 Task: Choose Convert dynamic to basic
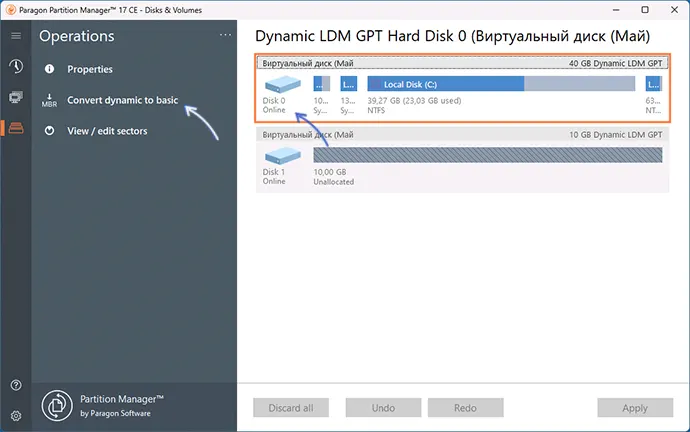click(123, 100)
